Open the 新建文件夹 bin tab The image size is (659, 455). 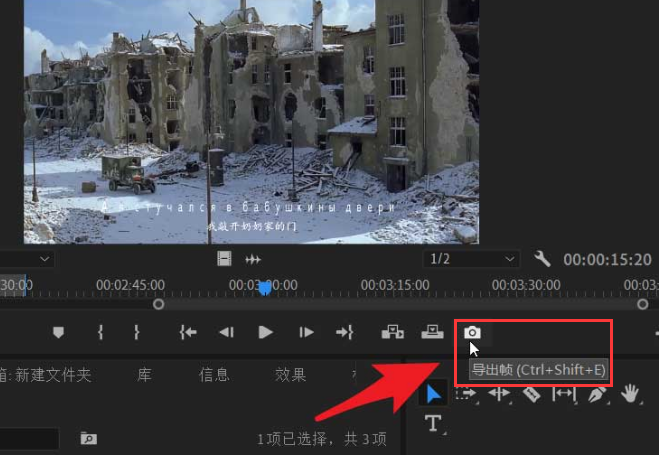click(x=45, y=375)
